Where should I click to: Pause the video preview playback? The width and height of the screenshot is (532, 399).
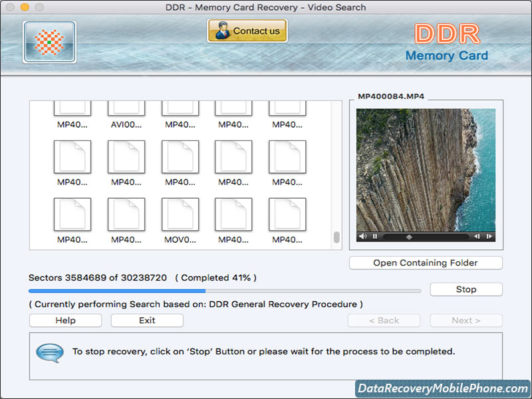coord(374,236)
